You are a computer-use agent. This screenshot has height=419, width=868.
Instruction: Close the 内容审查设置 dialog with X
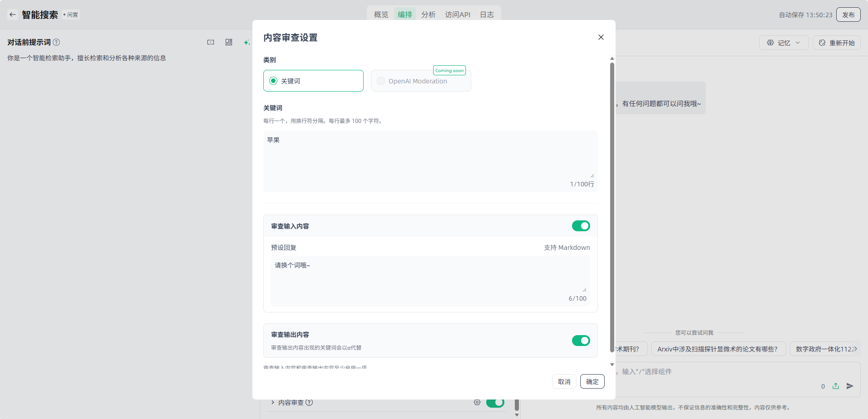(x=601, y=37)
